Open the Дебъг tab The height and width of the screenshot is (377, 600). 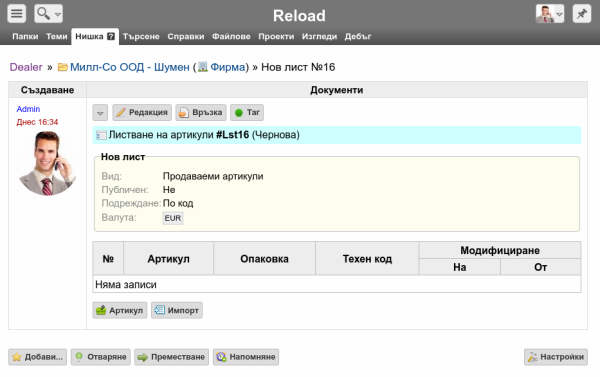(358, 36)
